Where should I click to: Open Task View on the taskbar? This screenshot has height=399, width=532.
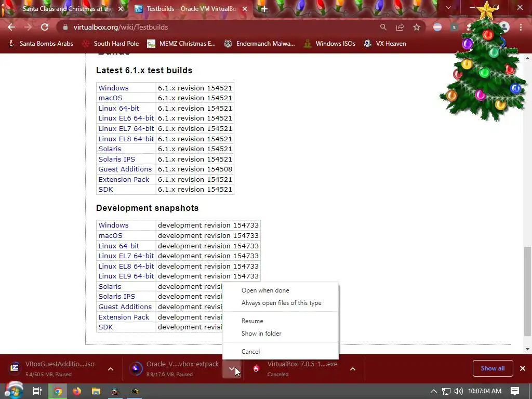[x=37, y=391]
